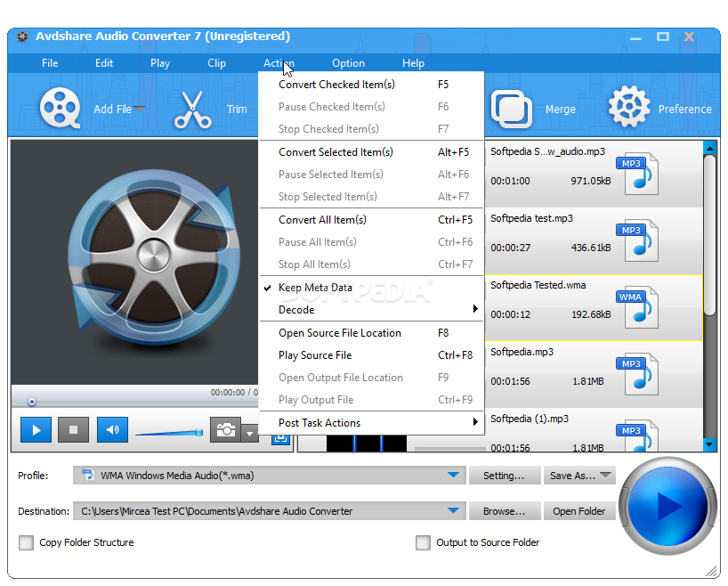Choose Play Source File
728x586 pixels.
coord(371,355)
